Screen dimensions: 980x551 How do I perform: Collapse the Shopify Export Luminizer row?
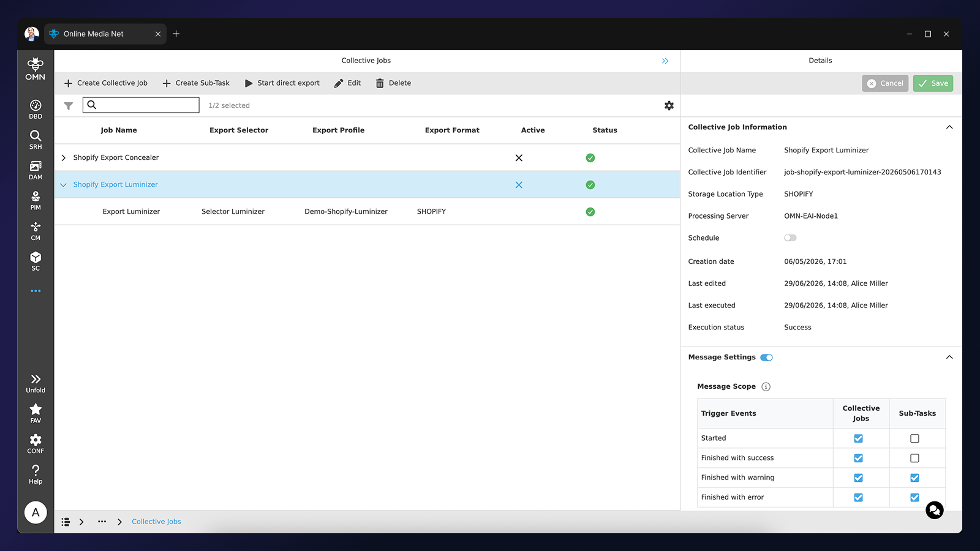click(63, 185)
